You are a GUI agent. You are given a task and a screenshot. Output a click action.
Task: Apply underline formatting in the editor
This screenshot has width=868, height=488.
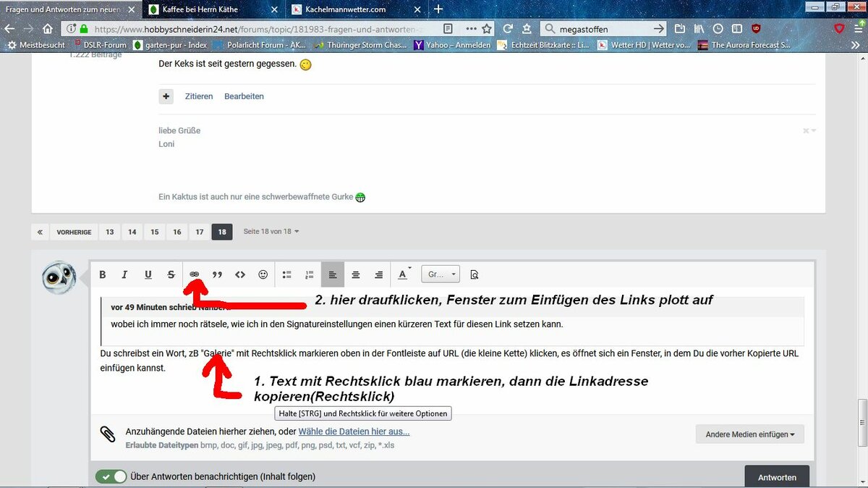pyautogui.click(x=148, y=274)
